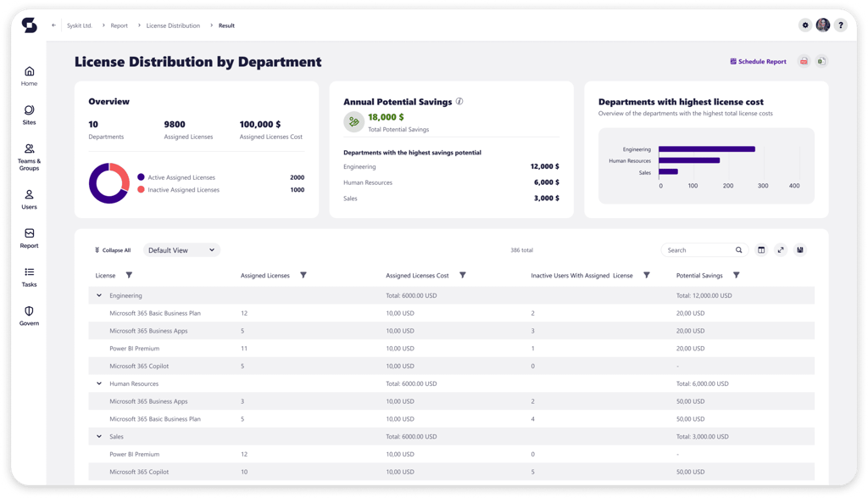Go back with the arrow icon
The height and width of the screenshot is (498, 868).
click(53, 25)
